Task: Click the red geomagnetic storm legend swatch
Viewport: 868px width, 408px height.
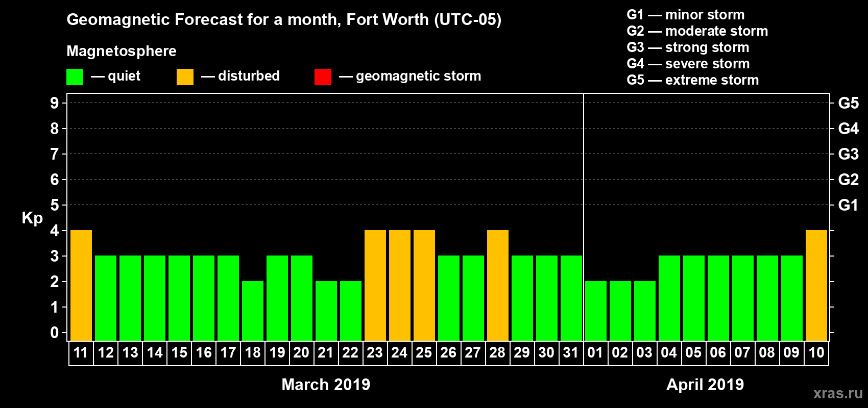Action: pos(323,77)
